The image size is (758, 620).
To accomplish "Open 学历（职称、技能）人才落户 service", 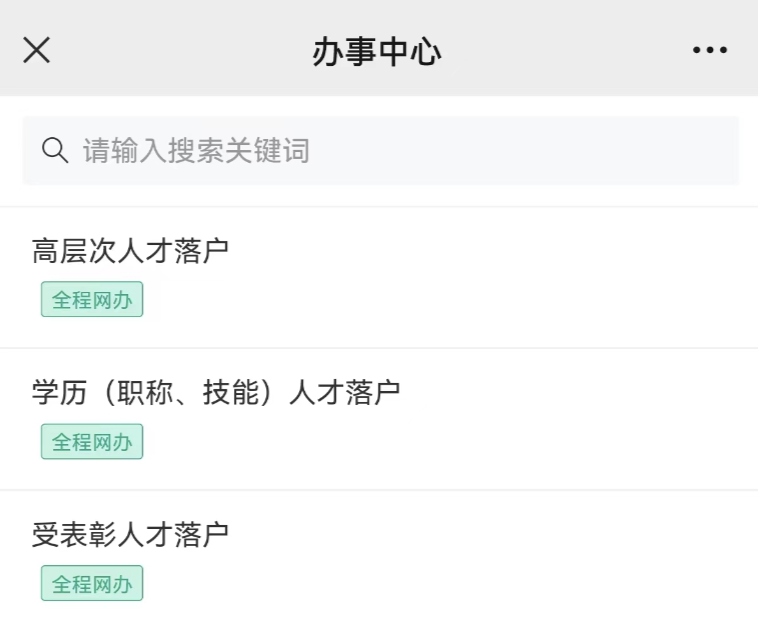I will point(216,393).
